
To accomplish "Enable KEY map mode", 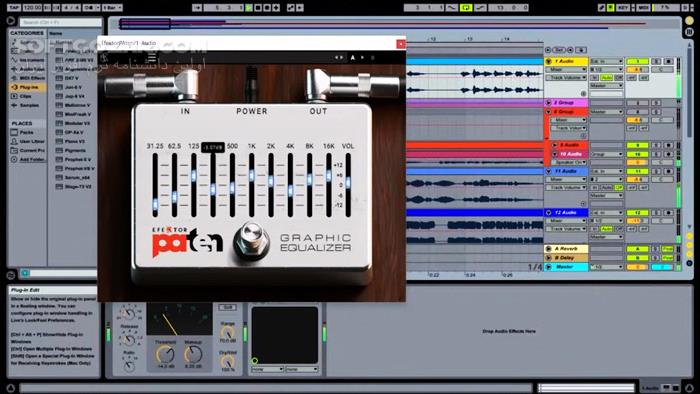I will pos(623,8).
